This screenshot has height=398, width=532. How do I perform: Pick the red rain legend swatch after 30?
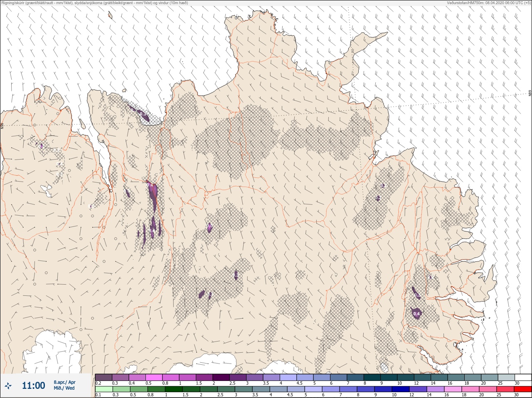(x=523, y=389)
